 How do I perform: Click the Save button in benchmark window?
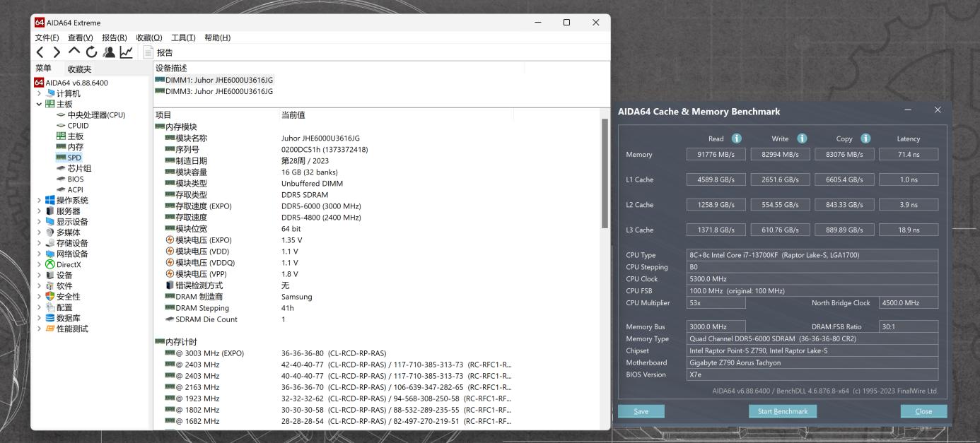[641, 410]
